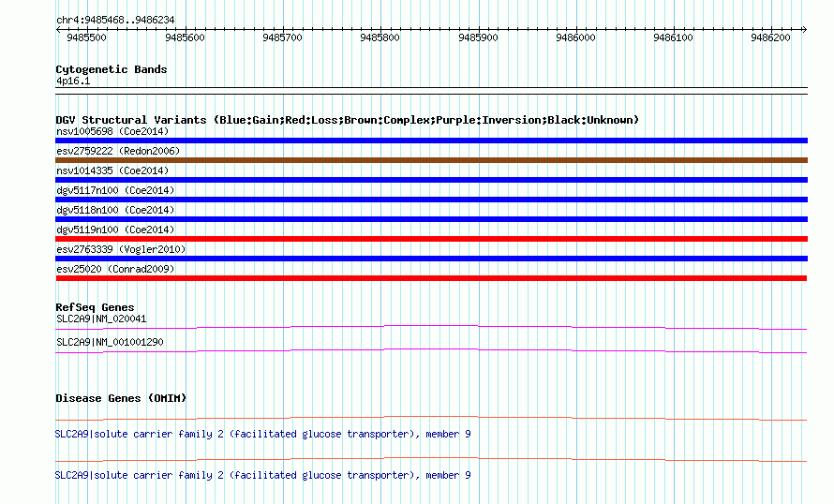Select the 9485600 ruler position label
Viewport: 834px width, 504px height.
(186, 37)
